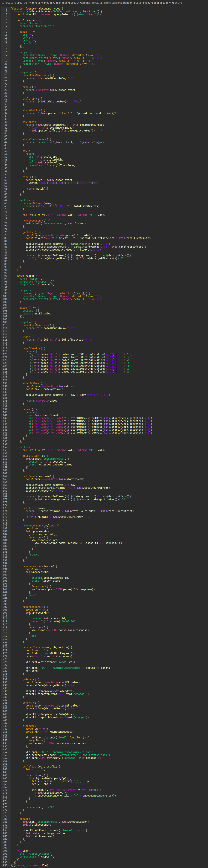208x868 pixels.
Task: Click the 'time ()' computed method
Action: [x=30, y=177]
